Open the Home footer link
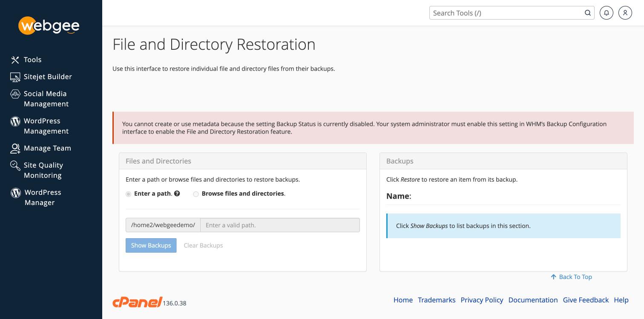This screenshot has height=319, width=644. [x=403, y=300]
